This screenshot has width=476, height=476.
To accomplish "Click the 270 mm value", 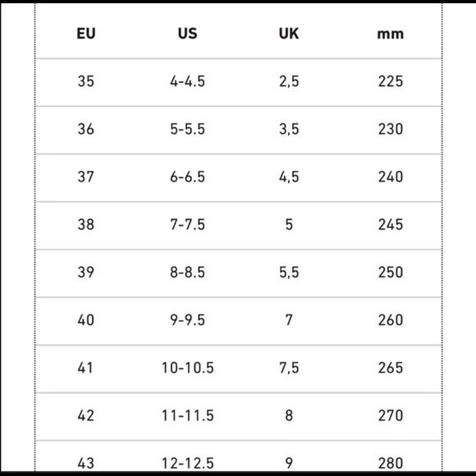I will pyautogui.click(x=391, y=415).
